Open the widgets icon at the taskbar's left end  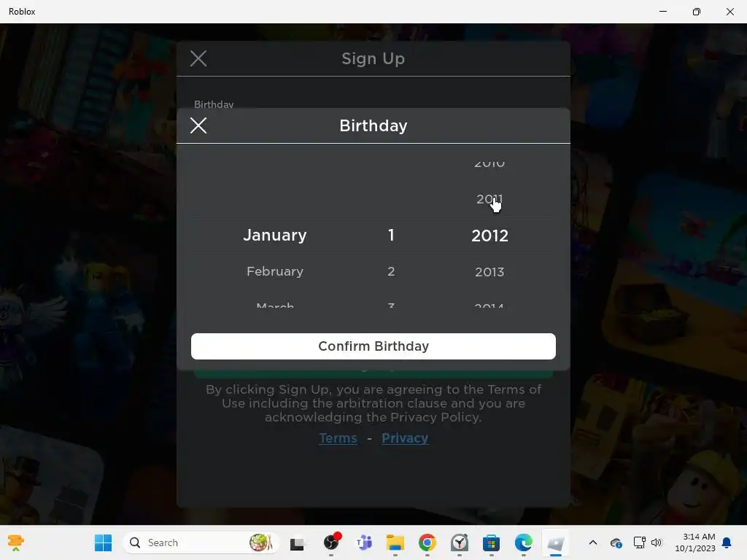pyautogui.click(x=16, y=542)
